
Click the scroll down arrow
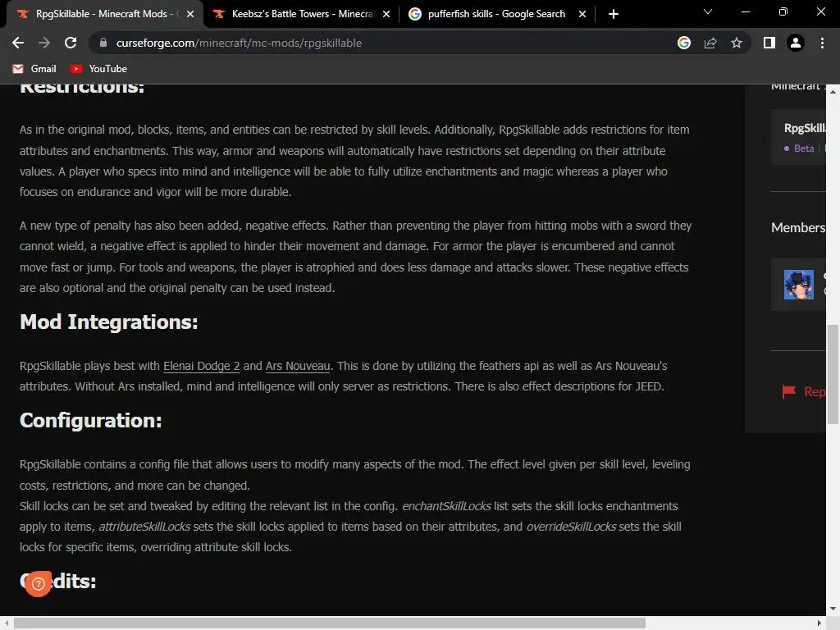(x=833, y=609)
